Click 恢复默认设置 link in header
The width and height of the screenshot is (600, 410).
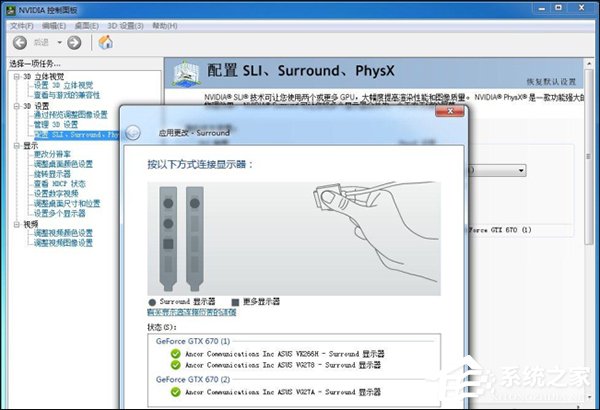click(x=551, y=82)
